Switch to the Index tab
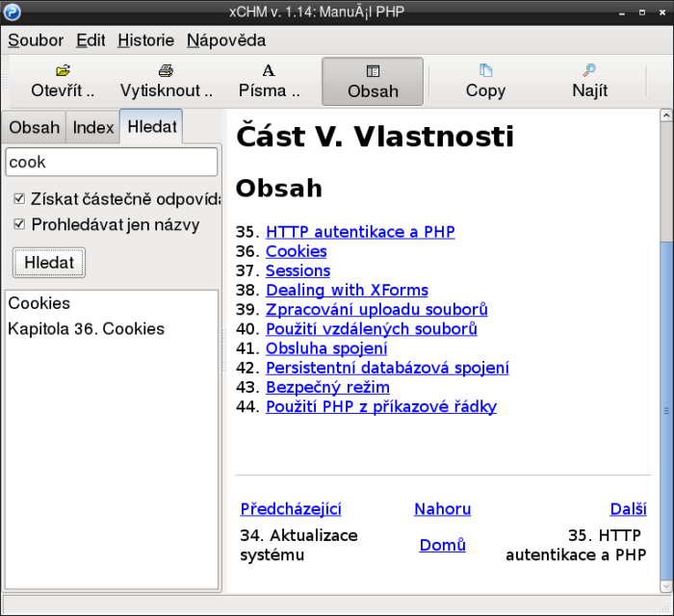The image size is (674, 616). pyautogui.click(x=93, y=127)
